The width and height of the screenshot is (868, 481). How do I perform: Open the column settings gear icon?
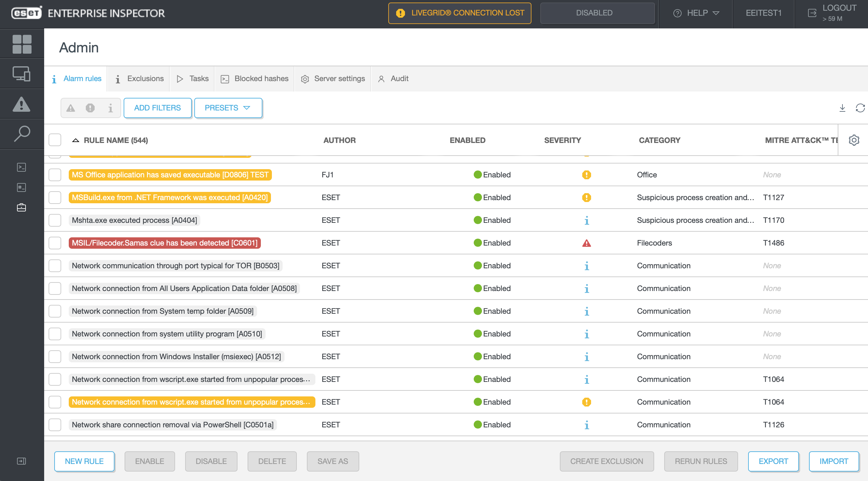pos(854,140)
